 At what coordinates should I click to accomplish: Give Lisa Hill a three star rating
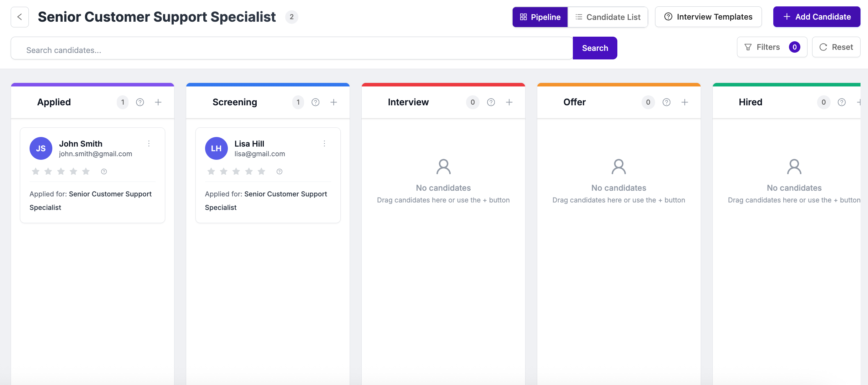(x=236, y=171)
